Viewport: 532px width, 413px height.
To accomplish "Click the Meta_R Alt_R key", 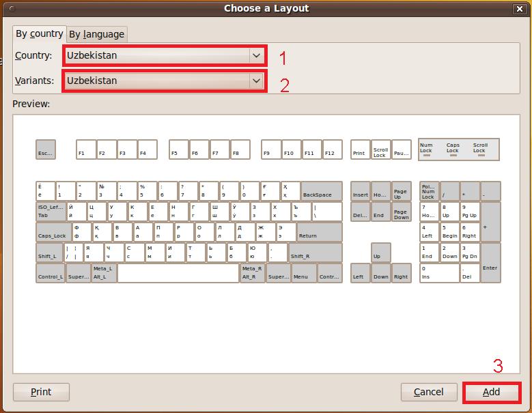I will (x=253, y=273).
